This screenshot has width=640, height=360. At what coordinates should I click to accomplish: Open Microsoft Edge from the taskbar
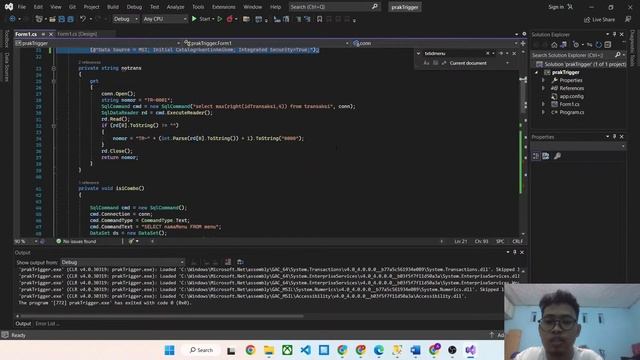pos(379,350)
